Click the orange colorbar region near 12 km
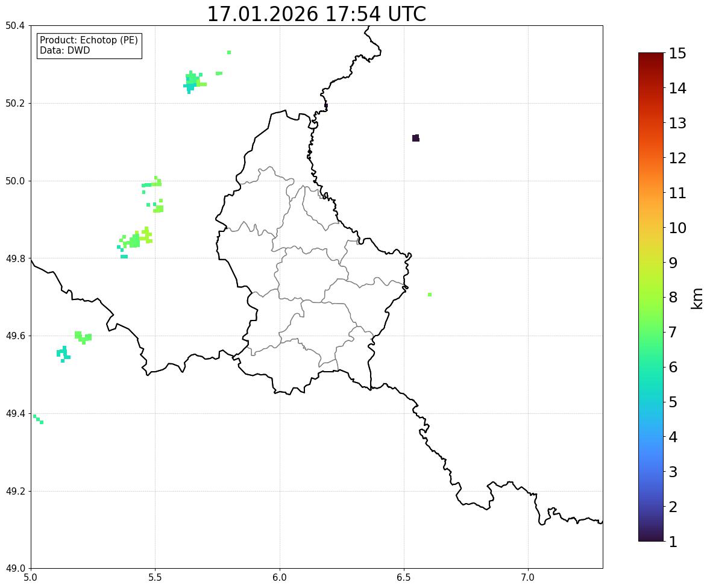 pyautogui.click(x=651, y=158)
